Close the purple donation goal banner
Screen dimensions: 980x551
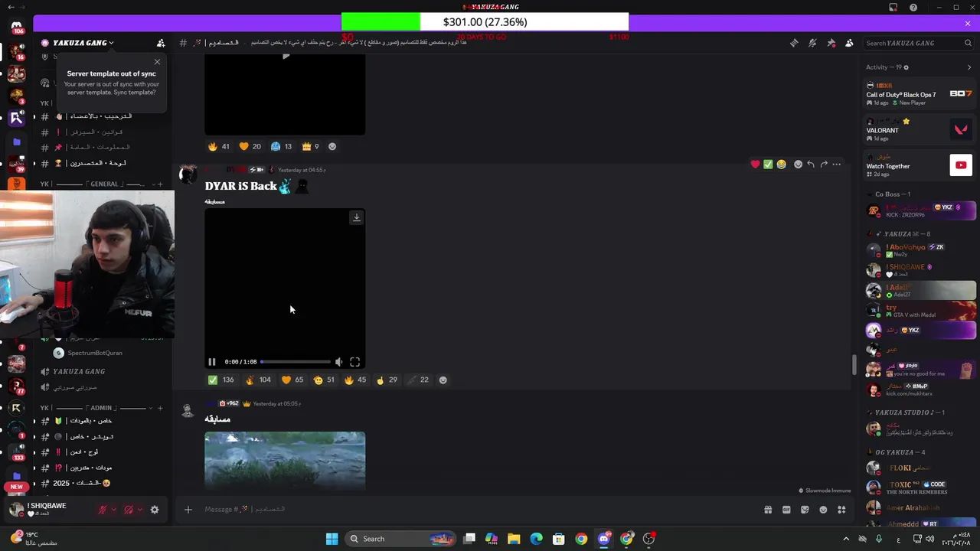pyautogui.click(x=968, y=24)
